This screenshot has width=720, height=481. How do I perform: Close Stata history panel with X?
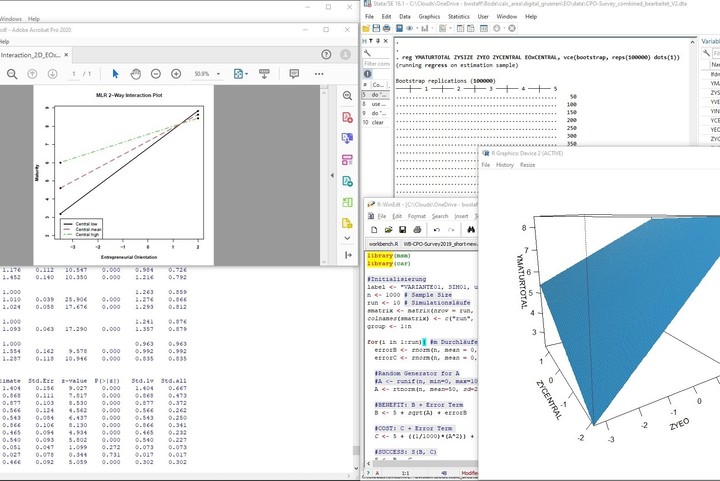(x=386, y=41)
